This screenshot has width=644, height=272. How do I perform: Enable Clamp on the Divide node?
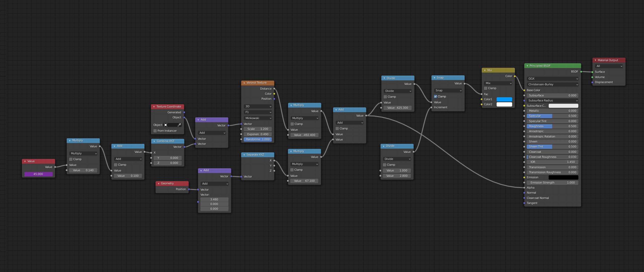pyautogui.click(x=385, y=97)
